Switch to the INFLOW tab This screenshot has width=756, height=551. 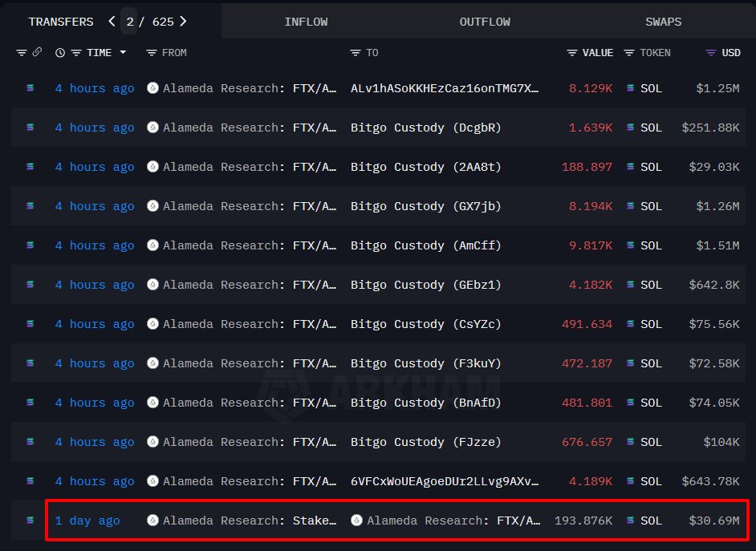306,22
